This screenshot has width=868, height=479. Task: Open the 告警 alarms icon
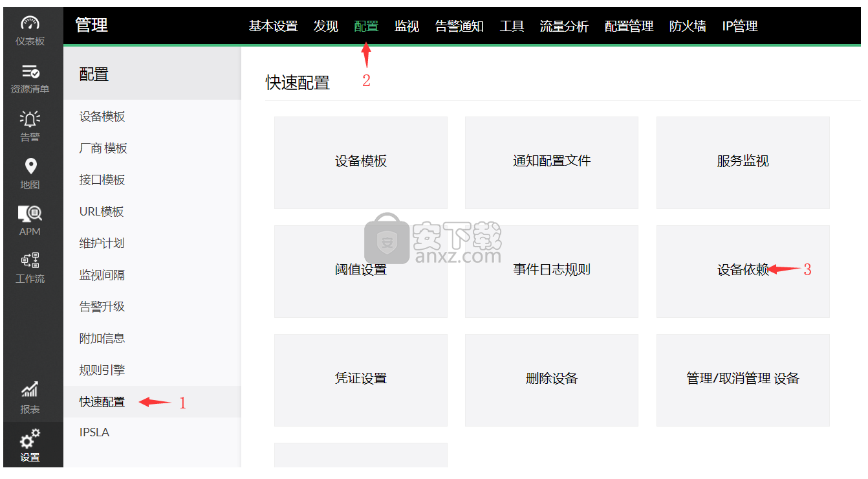pyautogui.click(x=30, y=118)
